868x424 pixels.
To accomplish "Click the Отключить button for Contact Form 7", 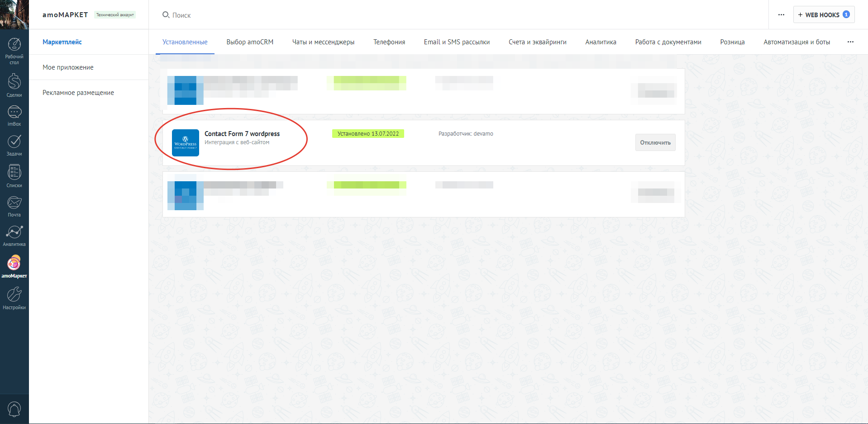I will (655, 142).
